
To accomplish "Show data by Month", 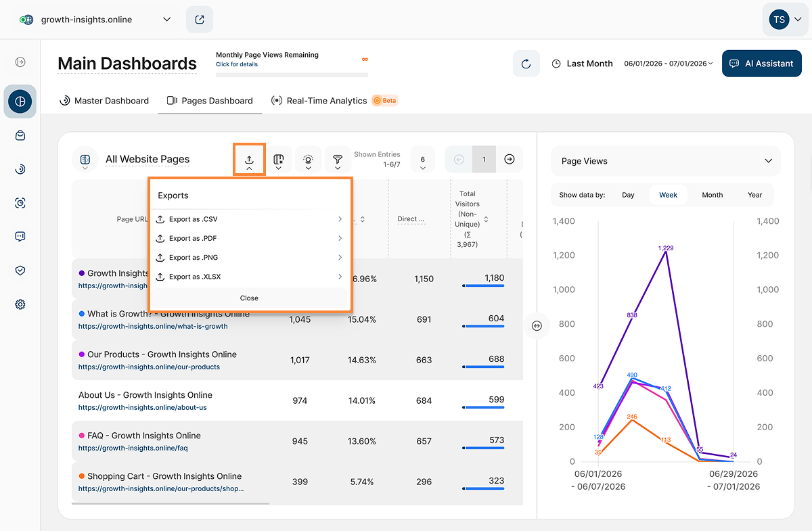I will click(713, 195).
